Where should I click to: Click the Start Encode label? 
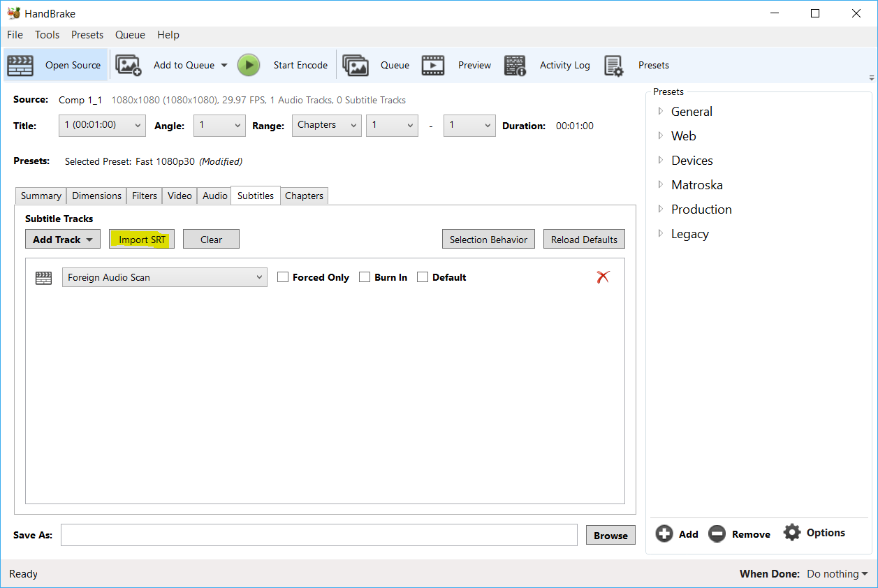[x=300, y=66]
